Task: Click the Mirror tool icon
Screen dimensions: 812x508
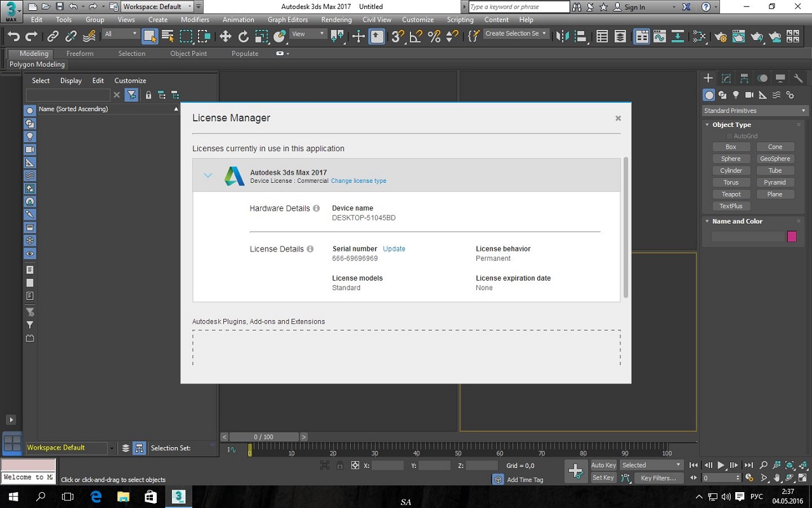Action: pos(562,37)
